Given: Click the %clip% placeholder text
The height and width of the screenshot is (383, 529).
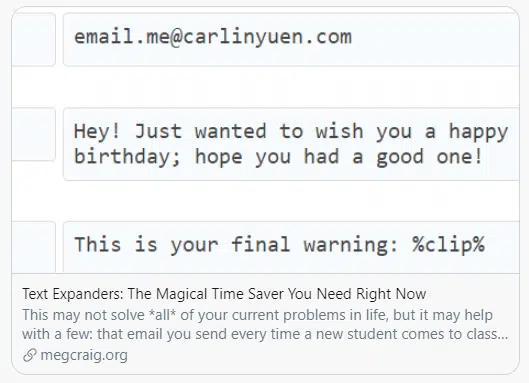Looking at the screenshot, I should tap(448, 244).
